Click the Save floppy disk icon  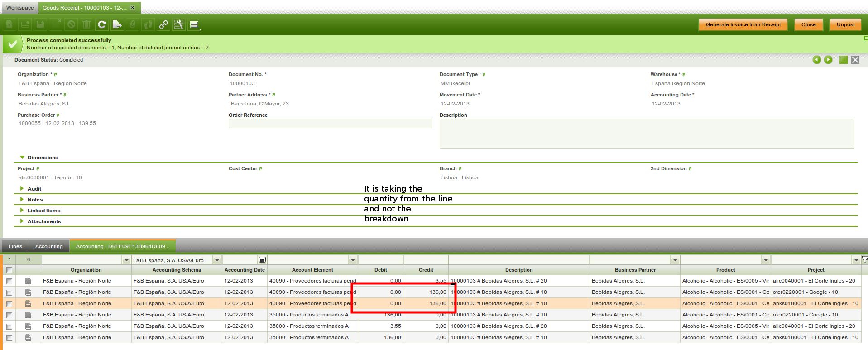pyautogui.click(x=40, y=24)
